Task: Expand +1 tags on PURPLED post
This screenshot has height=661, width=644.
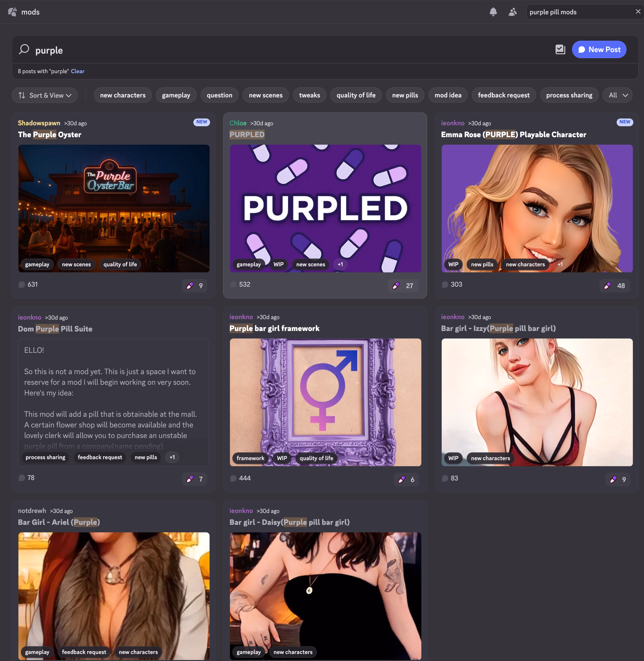Action: tap(340, 265)
